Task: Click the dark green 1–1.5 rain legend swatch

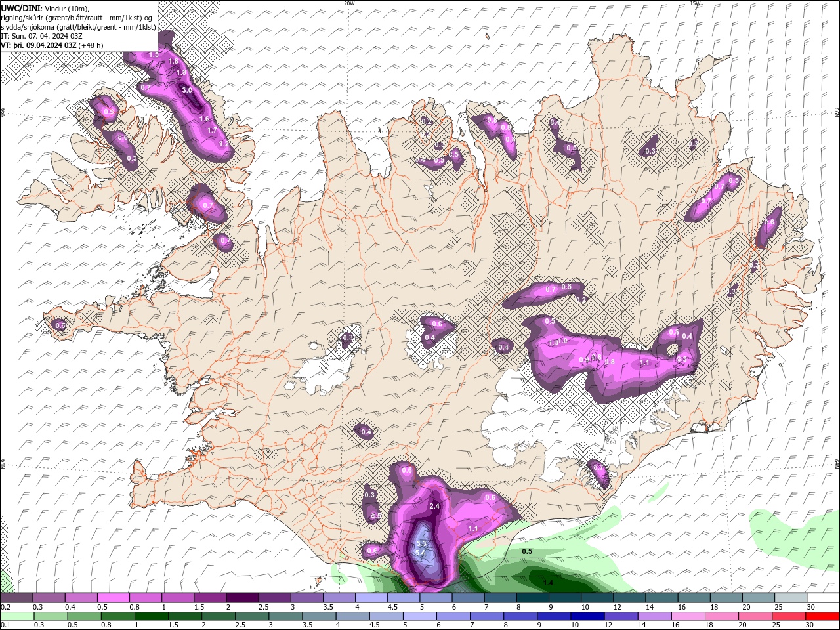Action: 151,616
